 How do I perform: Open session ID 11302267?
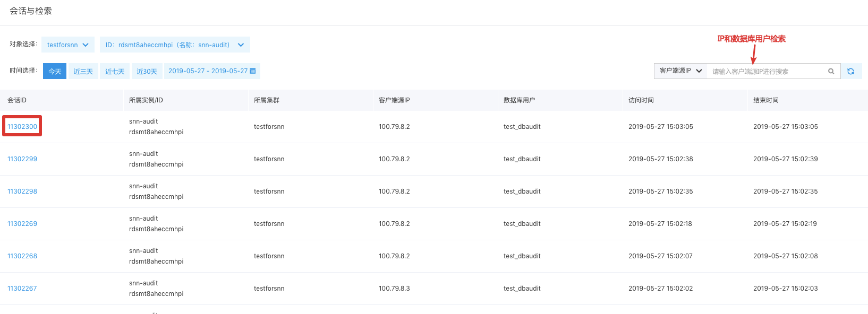(22, 288)
